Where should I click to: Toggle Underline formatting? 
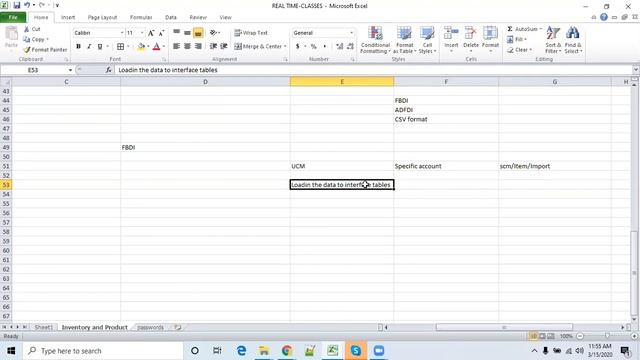(100, 47)
